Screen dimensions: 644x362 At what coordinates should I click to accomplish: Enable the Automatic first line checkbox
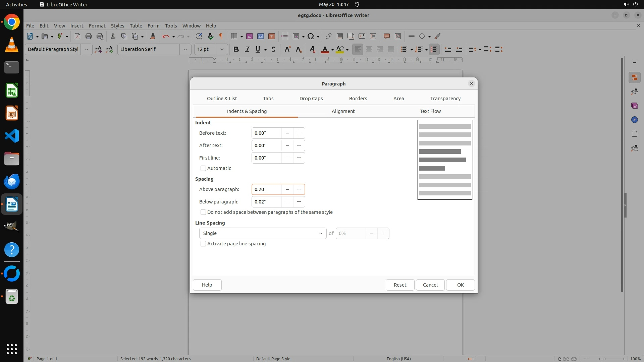pyautogui.click(x=203, y=168)
